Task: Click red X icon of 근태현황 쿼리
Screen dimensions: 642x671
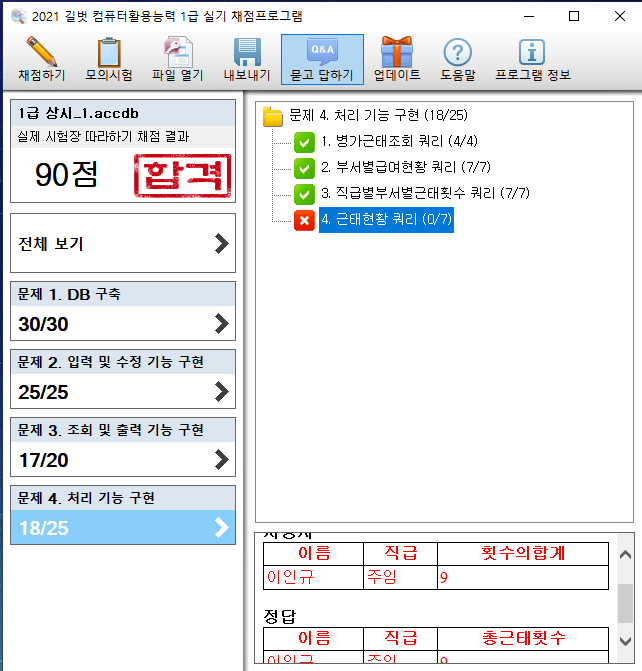Action: pos(304,220)
